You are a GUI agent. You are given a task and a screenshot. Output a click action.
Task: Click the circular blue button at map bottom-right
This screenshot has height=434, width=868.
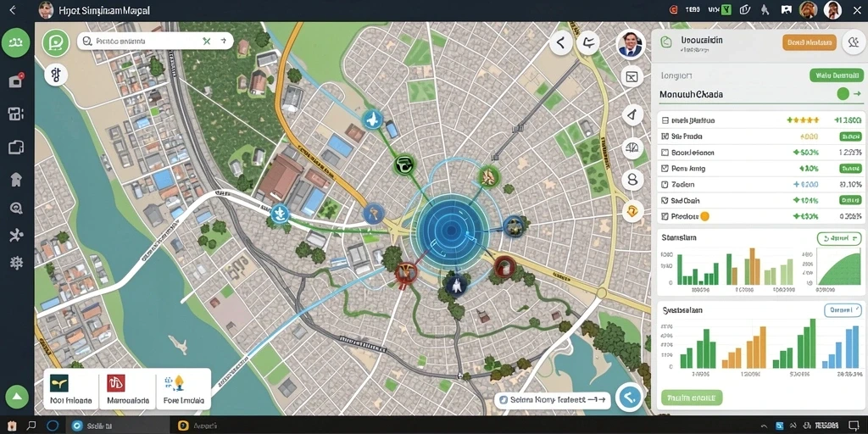629,397
